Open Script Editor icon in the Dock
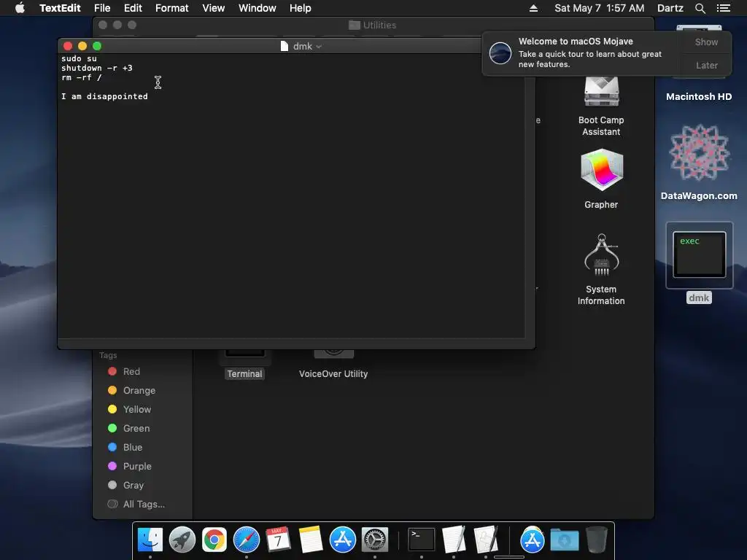 [x=485, y=540]
